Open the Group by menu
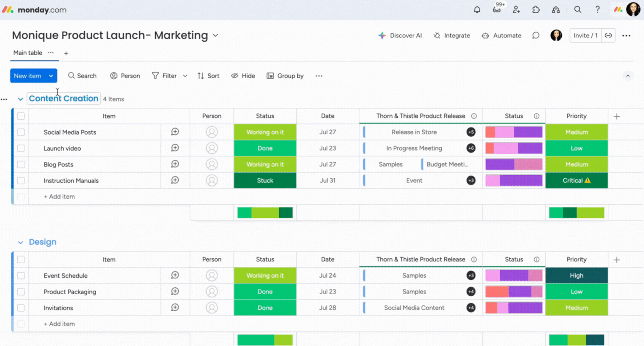The width and height of the screenshot is (644, 346). pos(285,76)
